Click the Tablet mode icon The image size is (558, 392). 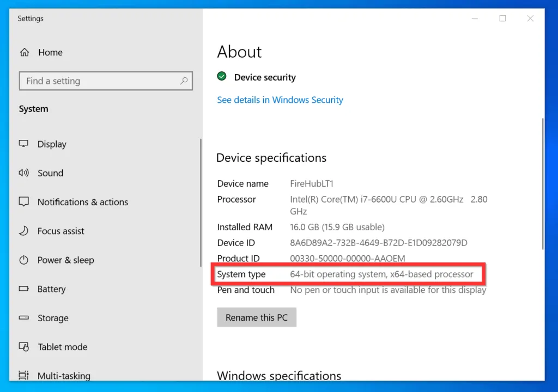(x=24, y=347)
